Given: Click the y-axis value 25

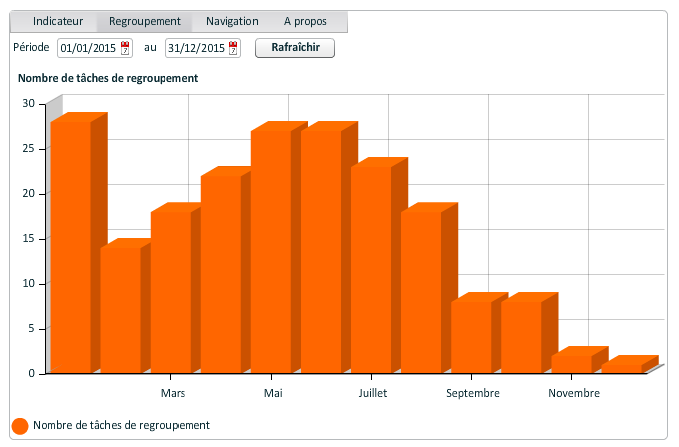Looking at the screenshot, I should pos(29,149).
